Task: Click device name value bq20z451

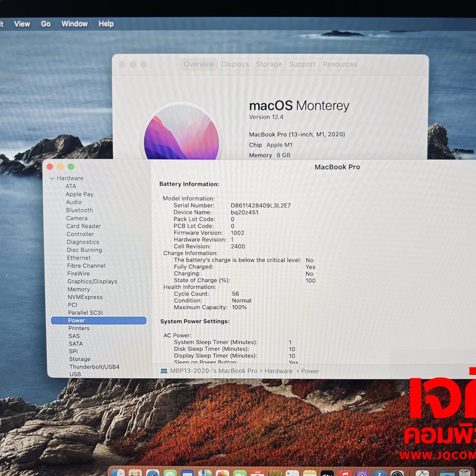Action: coord(244,213)
